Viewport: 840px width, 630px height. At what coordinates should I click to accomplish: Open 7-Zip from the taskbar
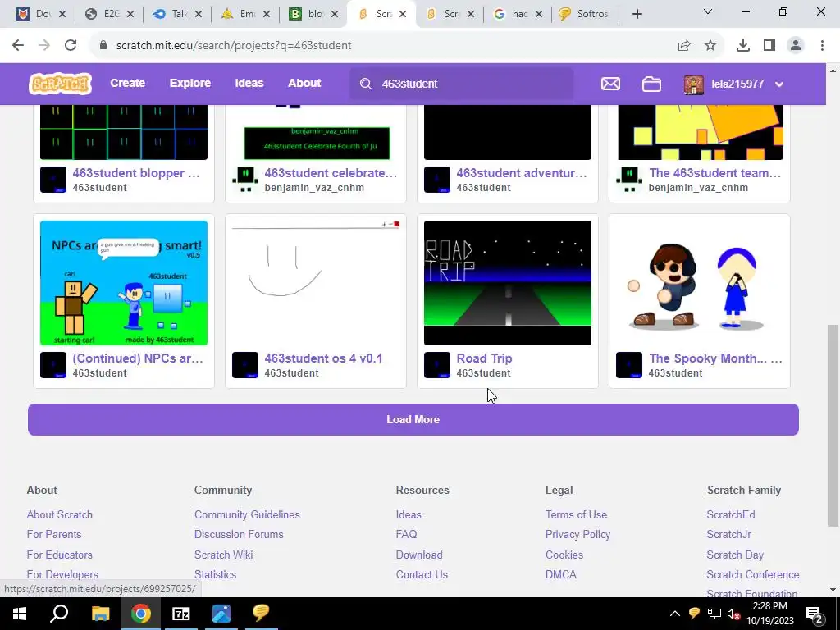tap(181, 614)
